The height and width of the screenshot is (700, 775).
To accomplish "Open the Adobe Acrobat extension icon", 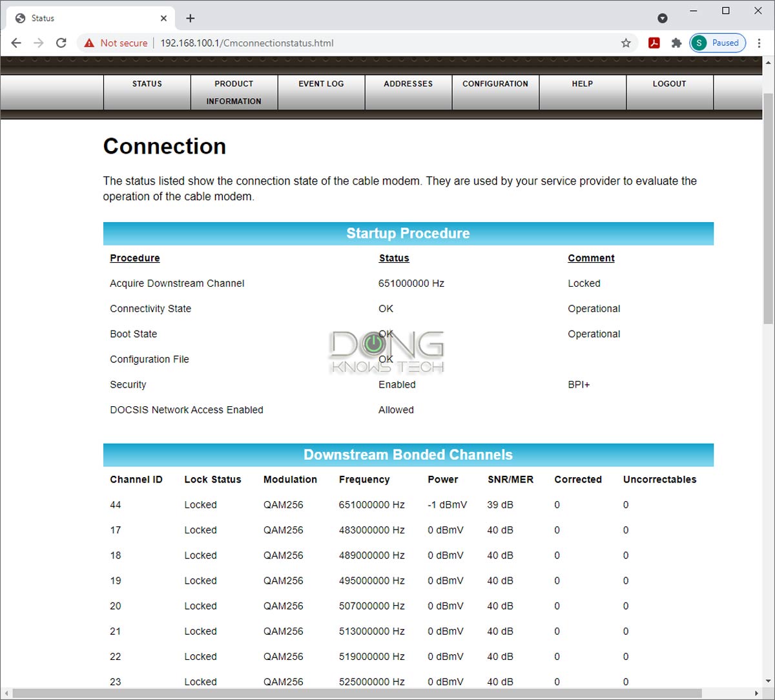I will click(x=654, y=43).
